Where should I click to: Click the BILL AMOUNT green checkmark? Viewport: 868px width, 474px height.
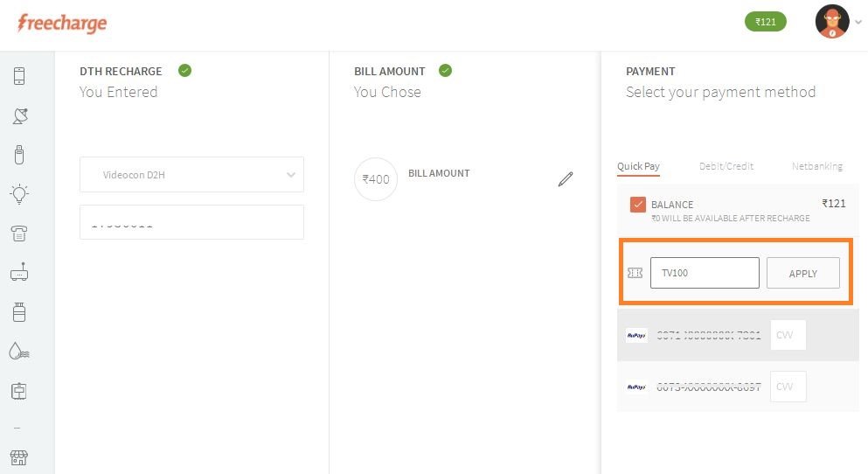coord(445,70)
